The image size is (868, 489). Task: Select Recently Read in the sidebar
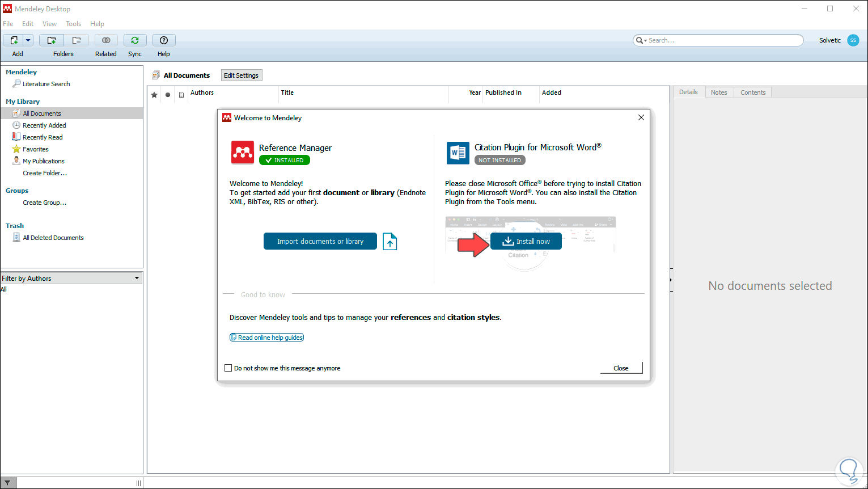tap(43, 137)
